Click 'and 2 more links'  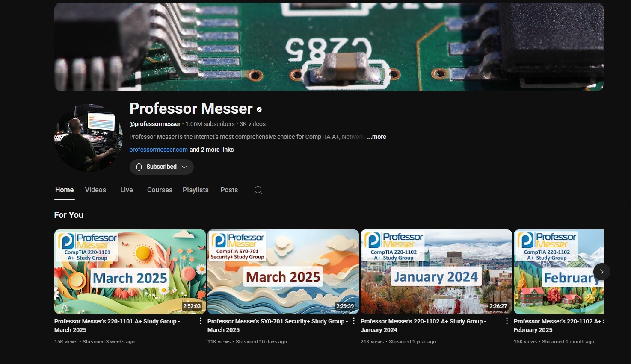click(x=212, y=150)
